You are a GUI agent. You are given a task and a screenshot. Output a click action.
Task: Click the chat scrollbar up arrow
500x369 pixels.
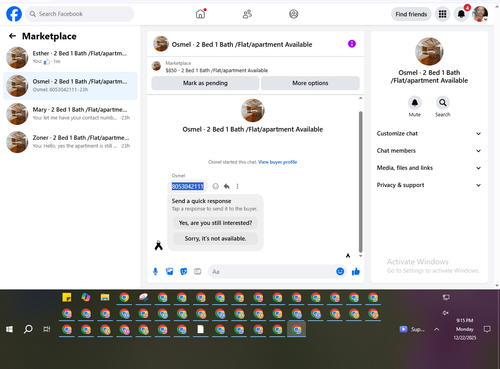click(x=360, y=98)
